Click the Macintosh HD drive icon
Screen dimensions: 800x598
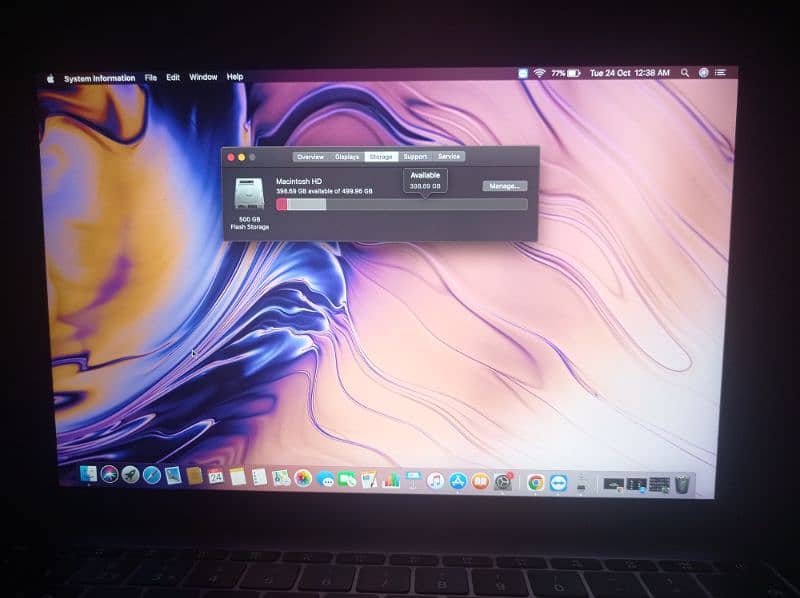pyautogui.click(x=249, y=194)
